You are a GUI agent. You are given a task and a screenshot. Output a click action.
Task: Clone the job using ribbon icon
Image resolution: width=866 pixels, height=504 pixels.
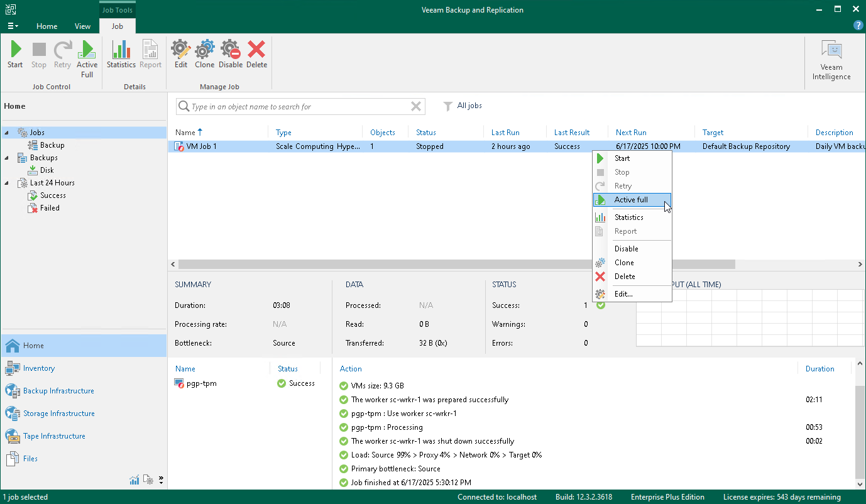click(x=204, y=55)
